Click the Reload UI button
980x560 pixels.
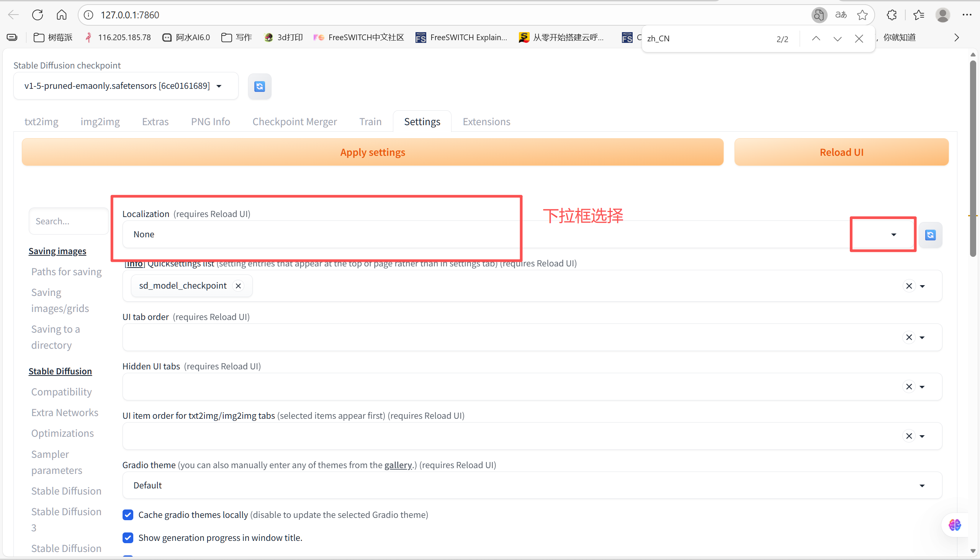coord(841,152)
